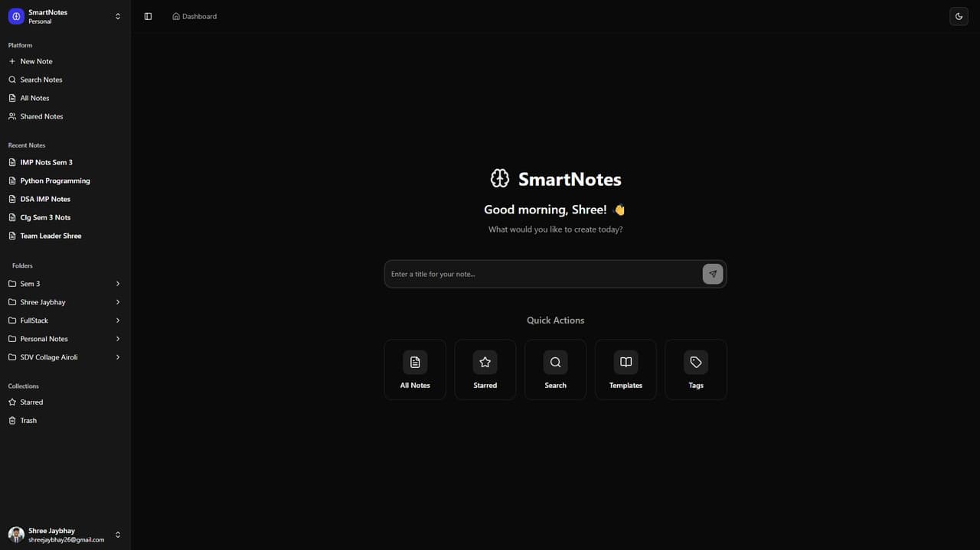The height and width of the screenshot is (550, 980).
Task: Open the Dashboard breadcrumb item
Action: tap(199, 16)
